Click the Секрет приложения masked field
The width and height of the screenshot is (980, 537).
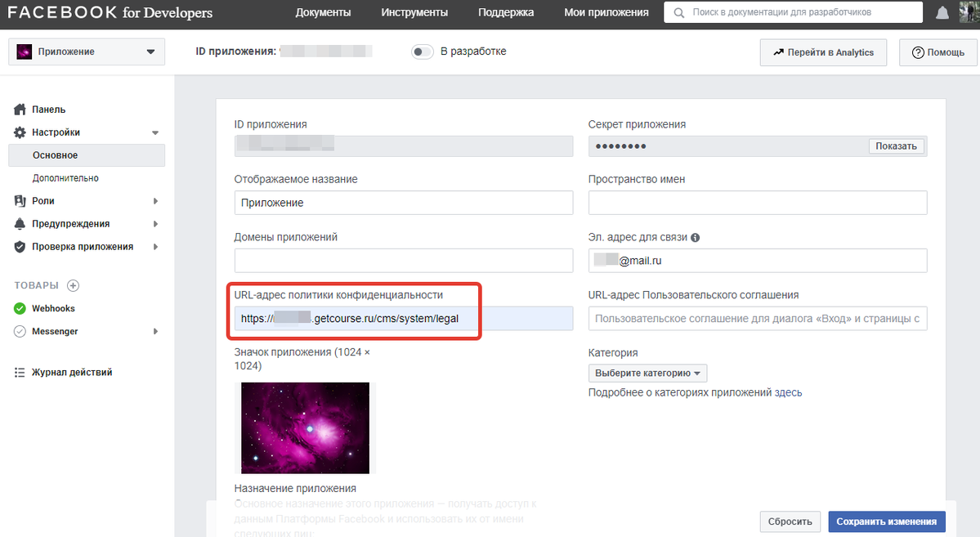[x=758, y=146]
